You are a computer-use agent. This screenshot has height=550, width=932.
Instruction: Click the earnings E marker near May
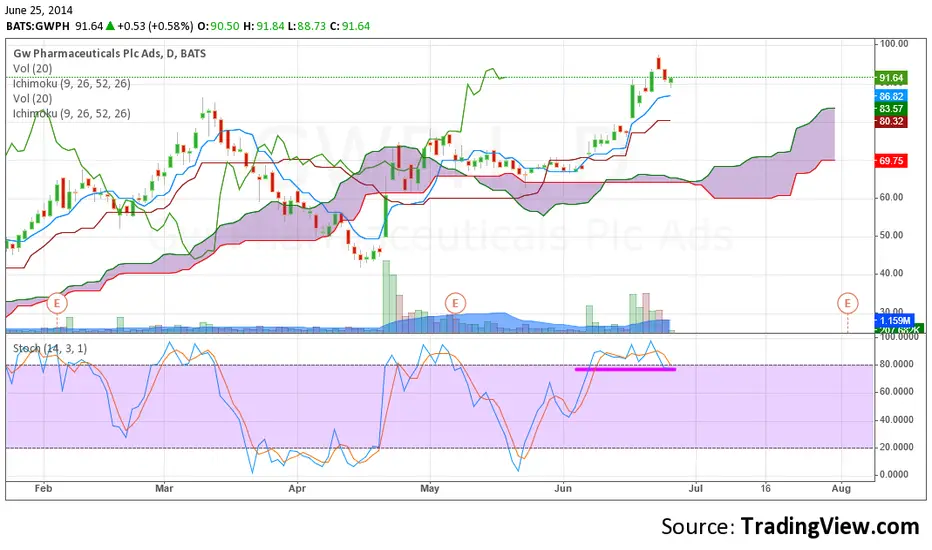455,303
